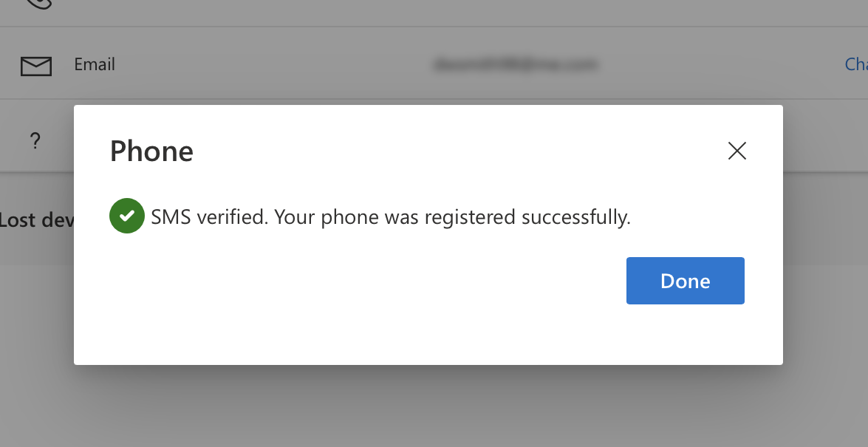The height and width of the screenshot is (447, 868).
Task: Click the blurred email address
Action: pyautogui.click(x=515, y=65)
